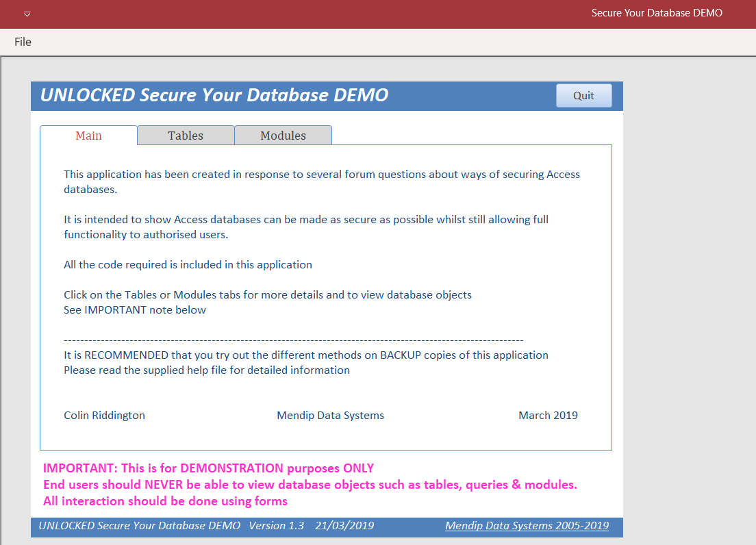Click 'End users should NEVER be able' warning line

click(x=310, y=485)
